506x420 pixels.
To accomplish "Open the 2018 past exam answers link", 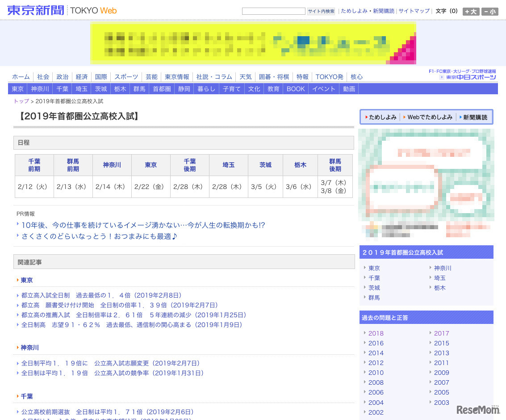I will point(376,333).
